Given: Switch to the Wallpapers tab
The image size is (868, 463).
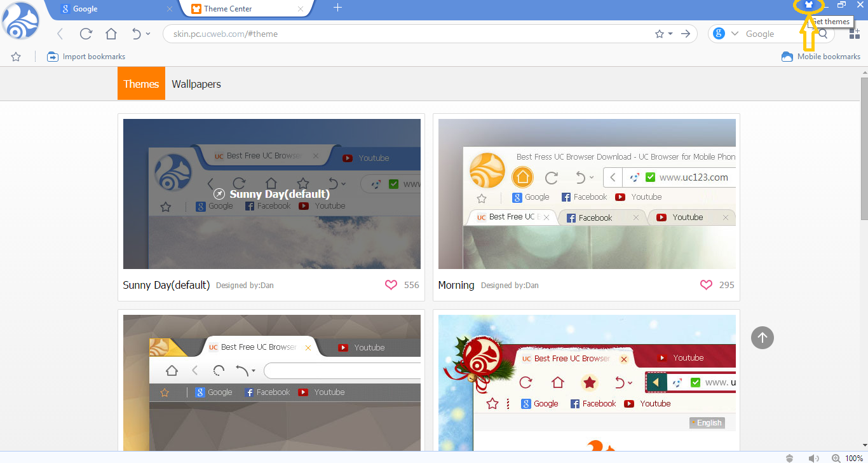Looking at the screenshot, I should pos(196,84).
